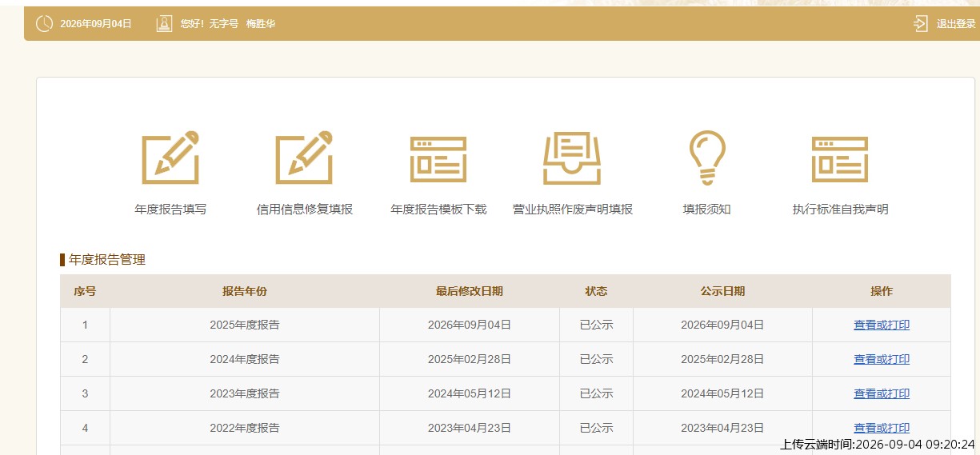Click the clock icon beside the date
The image size is (980, 455).
click(44, 24)
